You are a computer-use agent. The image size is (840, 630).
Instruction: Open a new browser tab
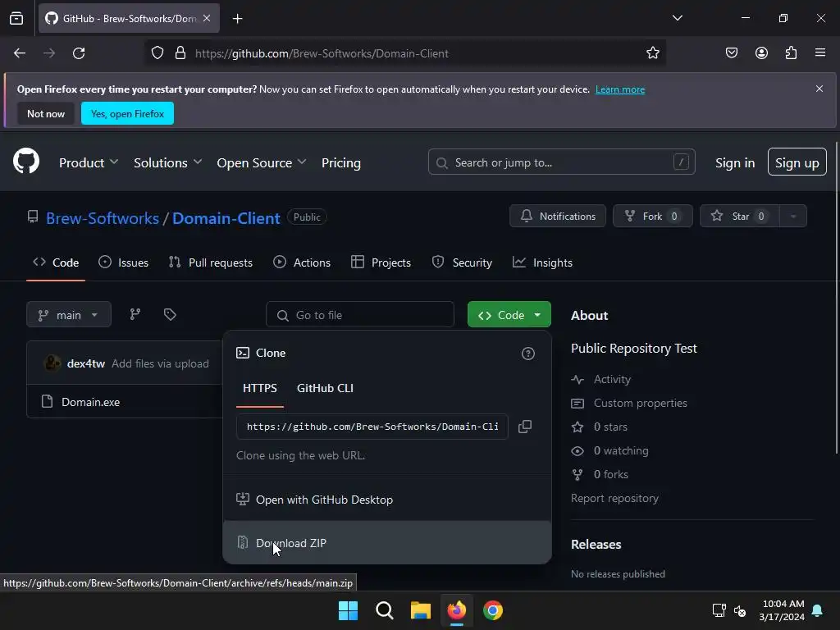(x=237, y=19)
